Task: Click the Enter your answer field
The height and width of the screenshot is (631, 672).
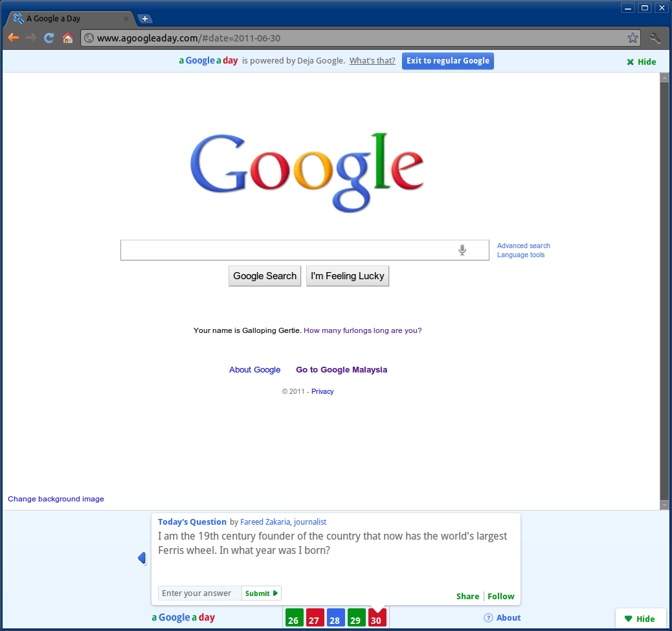Action: [x=199, y=593]
